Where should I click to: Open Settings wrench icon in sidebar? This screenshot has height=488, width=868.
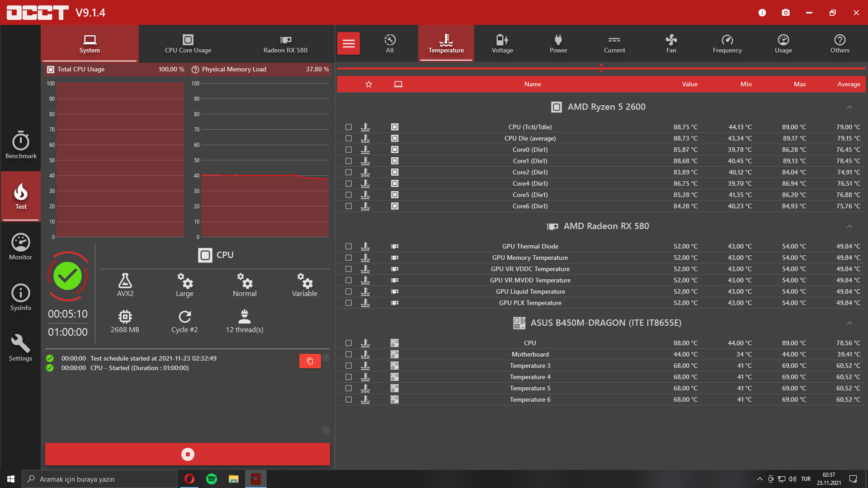point(21,348)
